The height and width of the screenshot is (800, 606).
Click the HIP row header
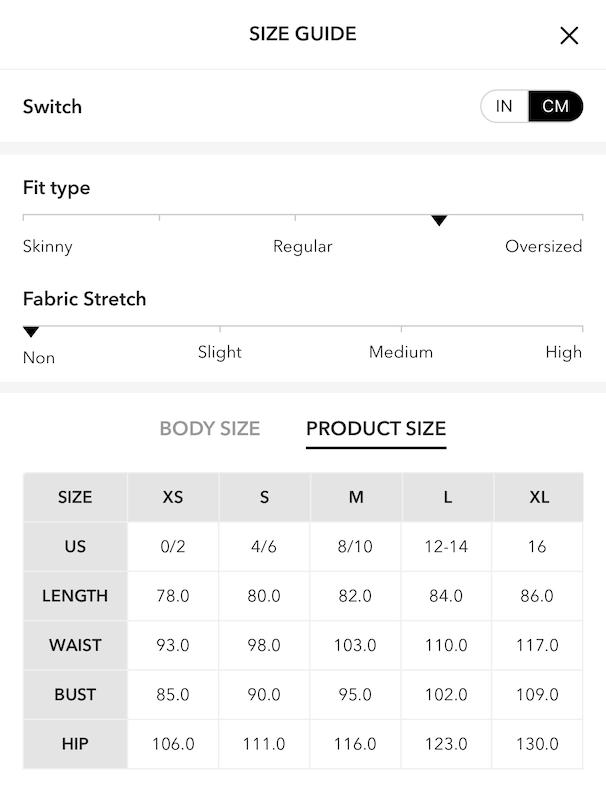point(75,744)
